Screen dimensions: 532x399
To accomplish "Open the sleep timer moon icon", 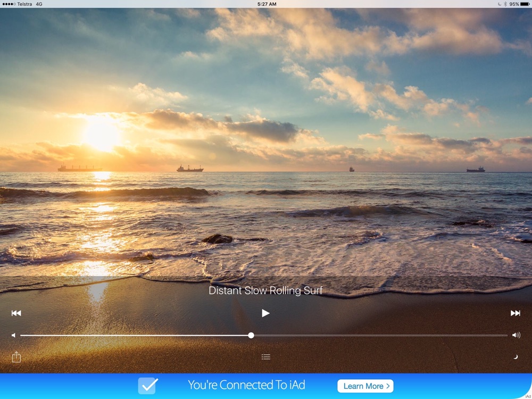I will click(x=516, y=356).
